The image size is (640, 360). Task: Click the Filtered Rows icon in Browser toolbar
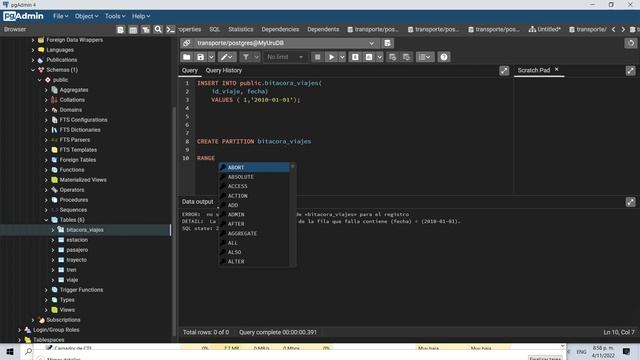point(146,30)
